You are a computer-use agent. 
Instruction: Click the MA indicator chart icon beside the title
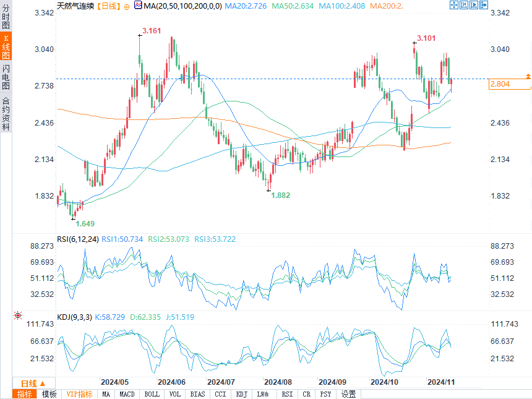[x=138, y=5]
